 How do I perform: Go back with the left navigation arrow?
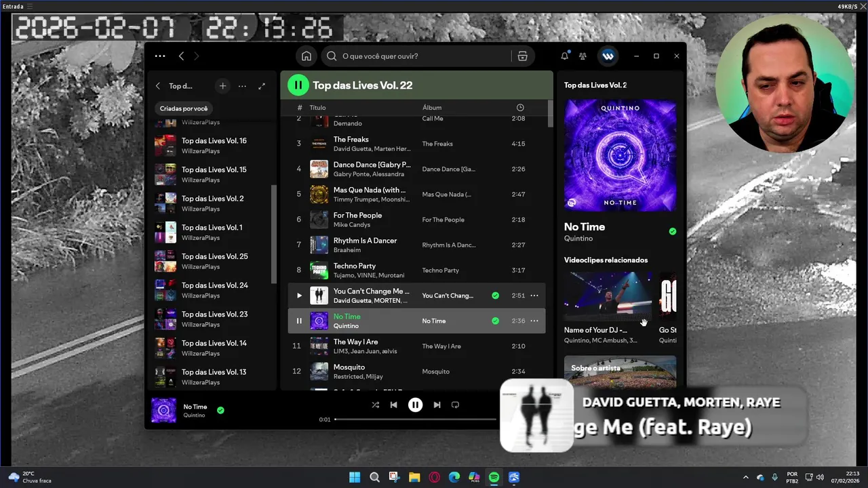[x=181, y=56]
